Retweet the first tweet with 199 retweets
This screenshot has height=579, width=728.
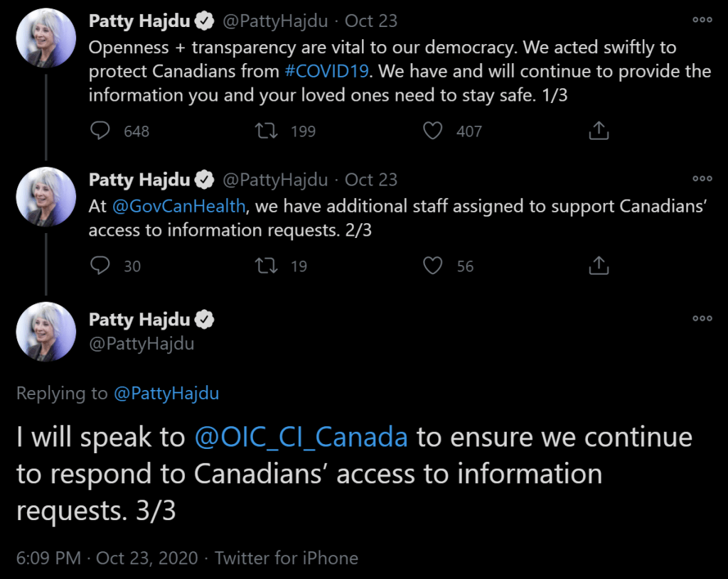click(x=267, y=131)
